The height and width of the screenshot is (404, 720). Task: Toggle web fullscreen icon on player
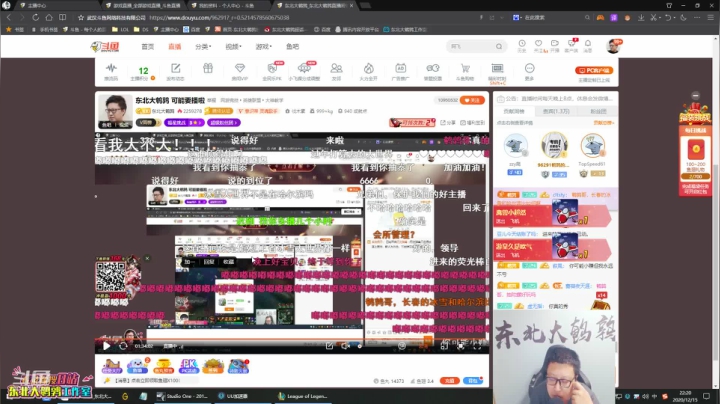[461, 346]
